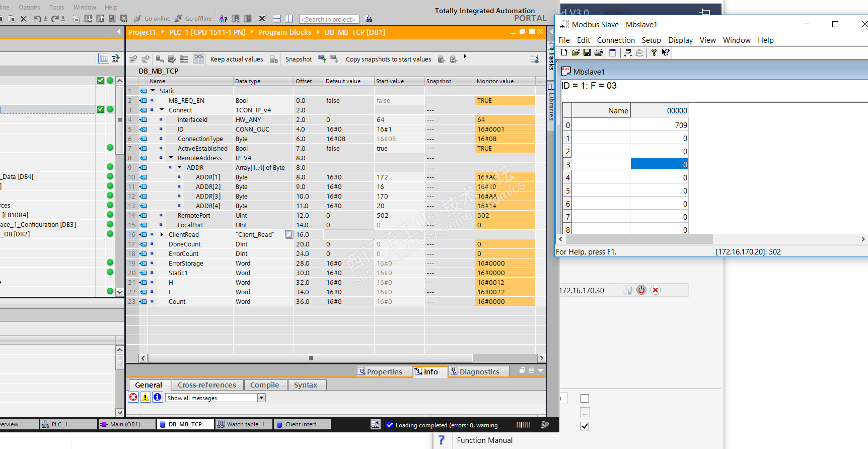Expand more DB toolbar options arrow
The width and height of the screenshot is (868, 449).
465,57
